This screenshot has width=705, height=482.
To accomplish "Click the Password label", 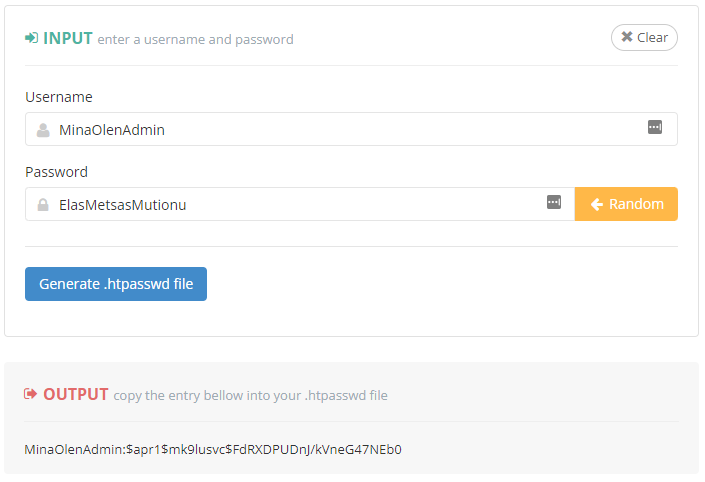I will [x=56, y=172].
